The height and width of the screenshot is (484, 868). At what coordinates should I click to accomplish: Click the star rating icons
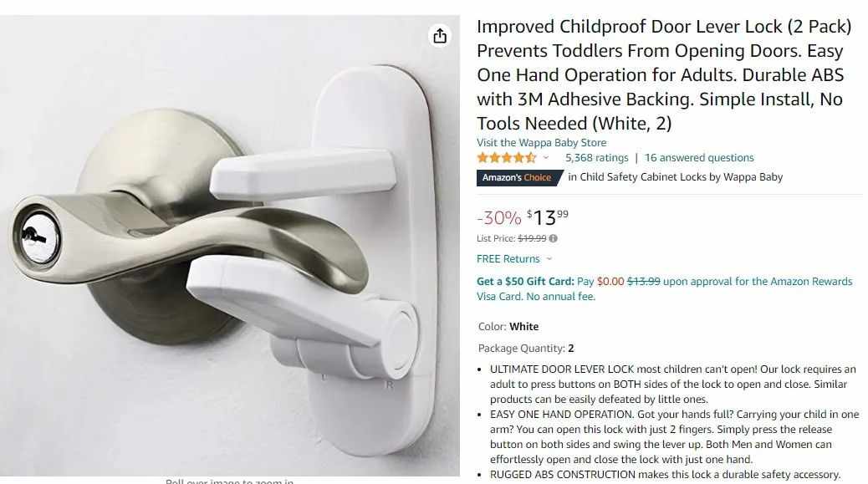(507, 158)
